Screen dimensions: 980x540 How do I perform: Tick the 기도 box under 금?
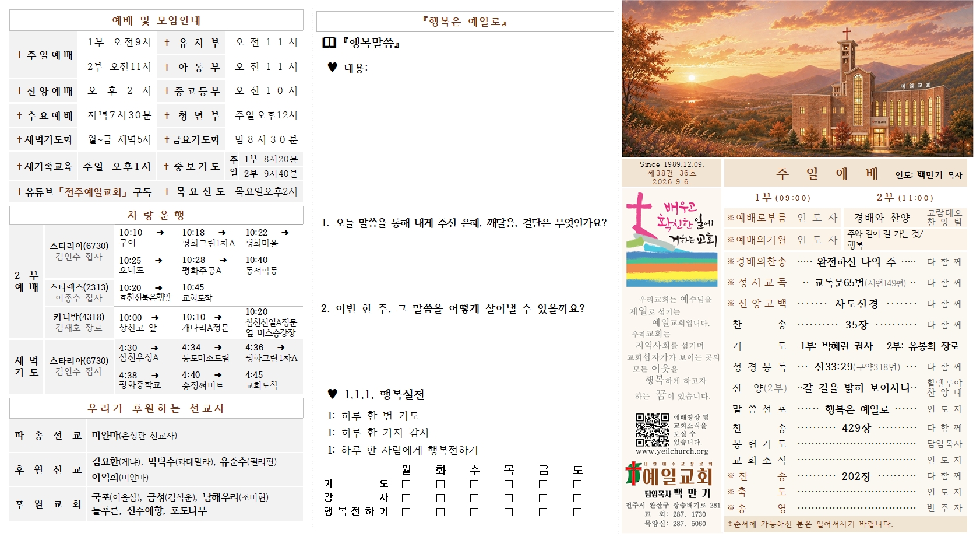pos(543,484)
